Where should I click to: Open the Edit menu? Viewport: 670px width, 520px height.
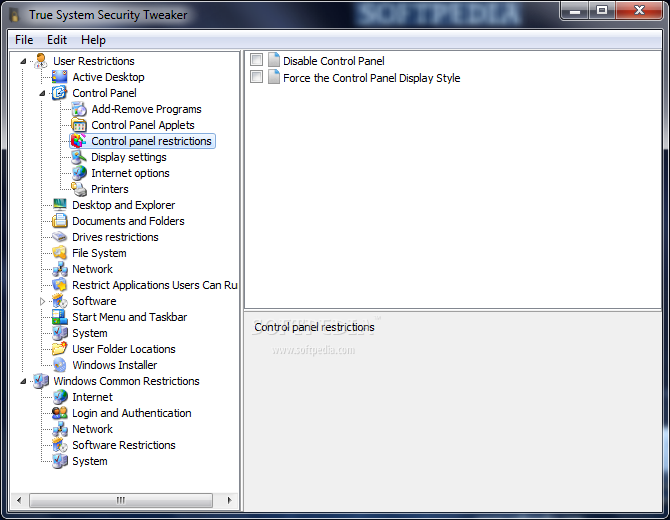click(57, 40)
